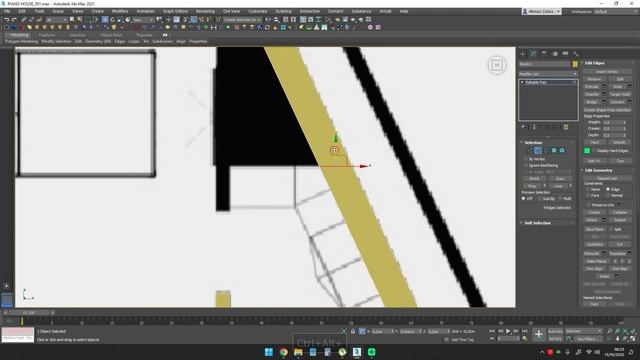Screen dimensions: 640x360
Task: Open the Display command panel tab
Action: tap(565, 54)
